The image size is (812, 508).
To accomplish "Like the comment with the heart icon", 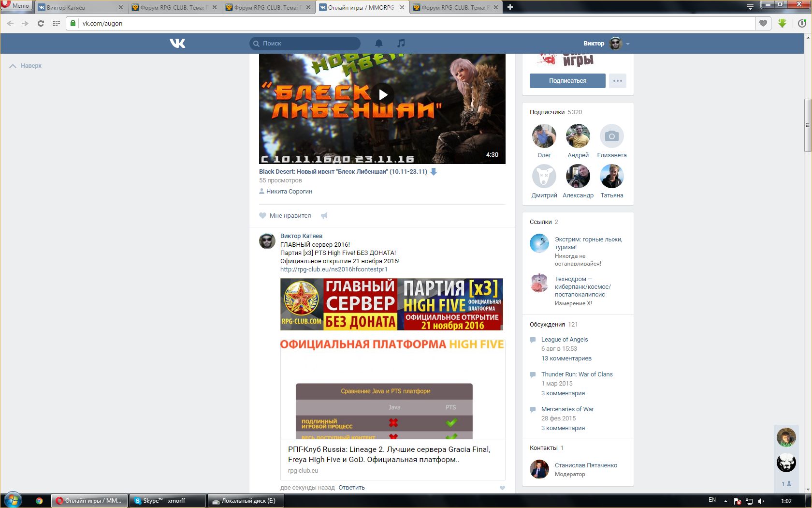I will click(502, 488).
